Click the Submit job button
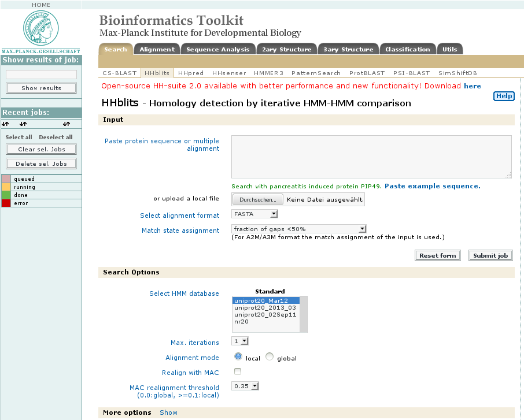The width and height of the screenshot is (524, 420). point(490,255)
